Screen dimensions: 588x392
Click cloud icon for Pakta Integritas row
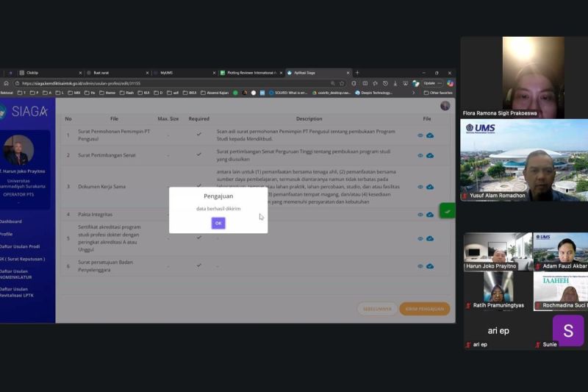pos(430,215)
